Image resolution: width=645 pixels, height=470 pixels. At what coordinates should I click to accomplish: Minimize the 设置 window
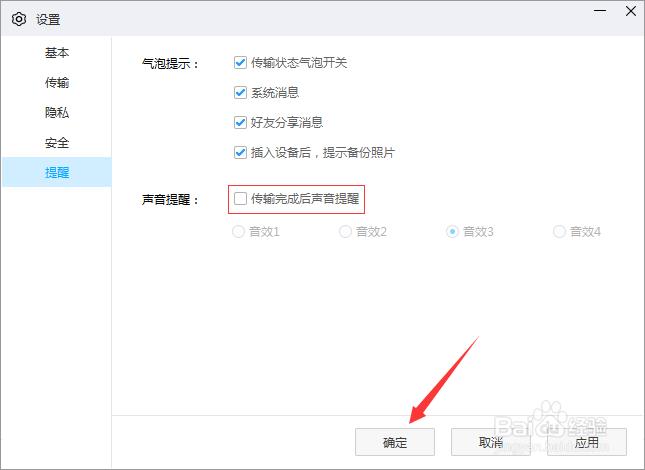[x=600, y=11]
